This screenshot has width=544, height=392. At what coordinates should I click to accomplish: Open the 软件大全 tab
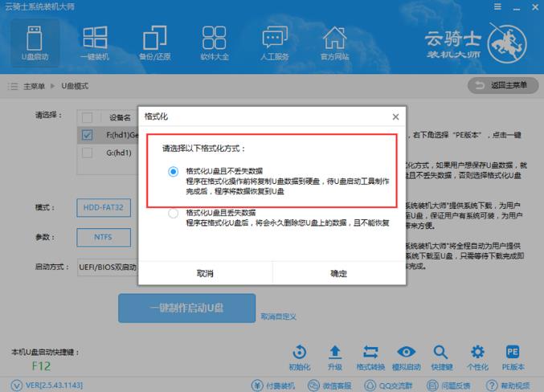pos(215,43)
